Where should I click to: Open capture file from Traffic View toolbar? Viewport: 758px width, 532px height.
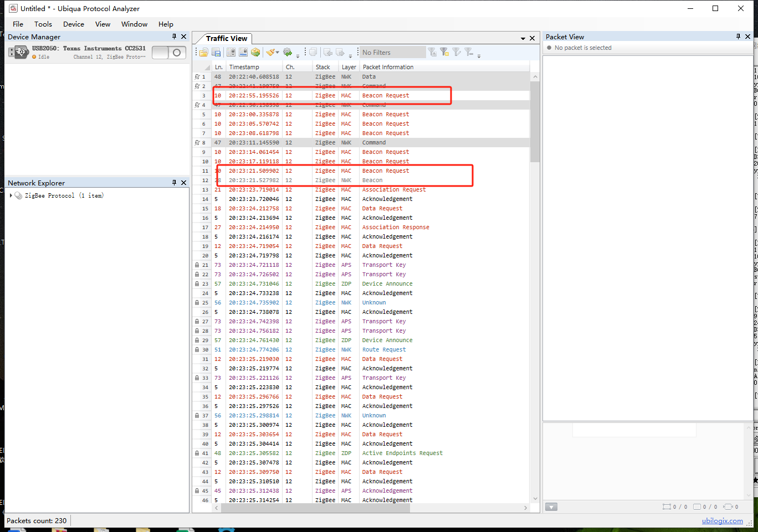(x=203, y=52)
